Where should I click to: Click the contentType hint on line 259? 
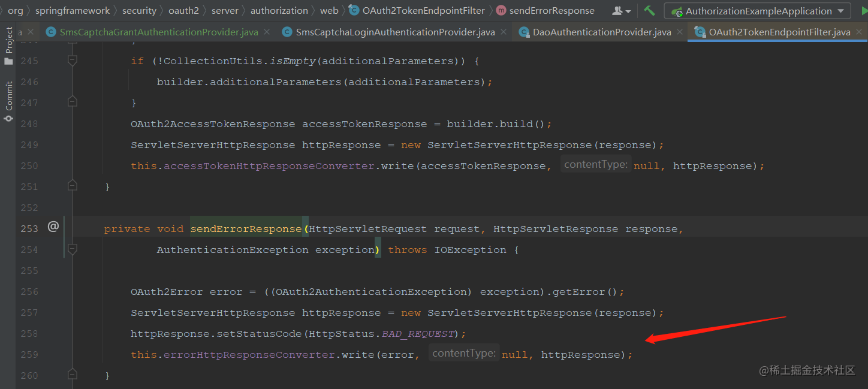tap(464, 354)
